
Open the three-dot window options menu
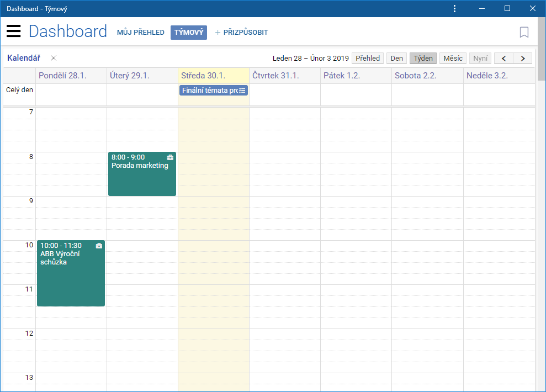tap(454, 8)
